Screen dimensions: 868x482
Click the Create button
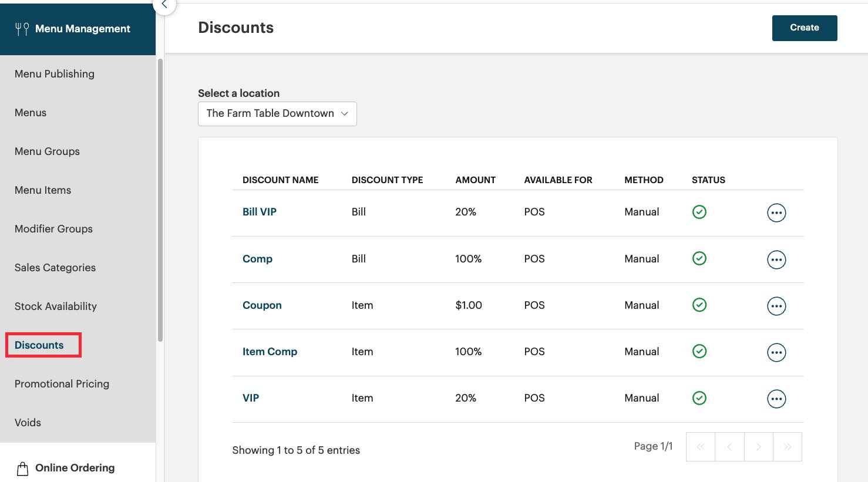pyautogui.click(x=804, y=28)
